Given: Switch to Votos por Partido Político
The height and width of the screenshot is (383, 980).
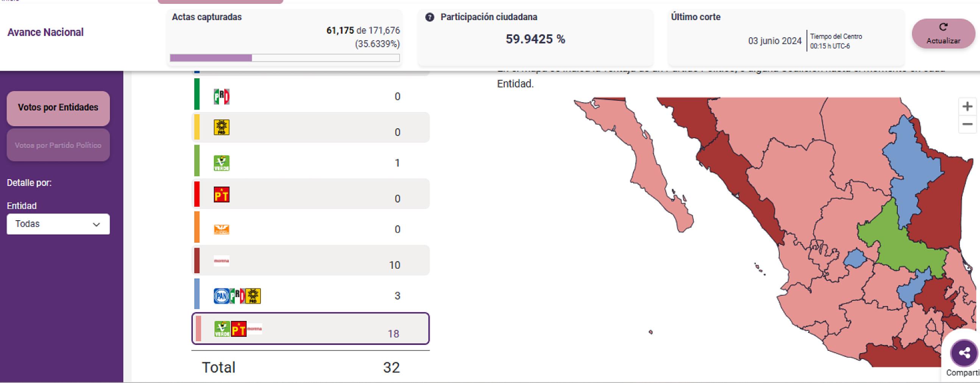Looking at the screenshot, I should click(x=58, y=145).
